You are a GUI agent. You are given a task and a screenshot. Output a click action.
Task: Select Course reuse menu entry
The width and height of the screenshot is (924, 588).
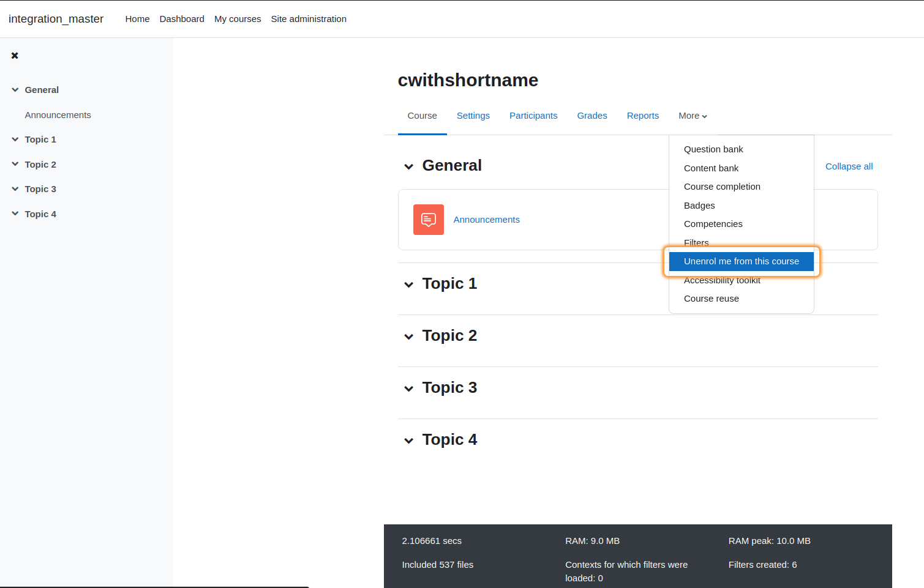coord(742,299)
